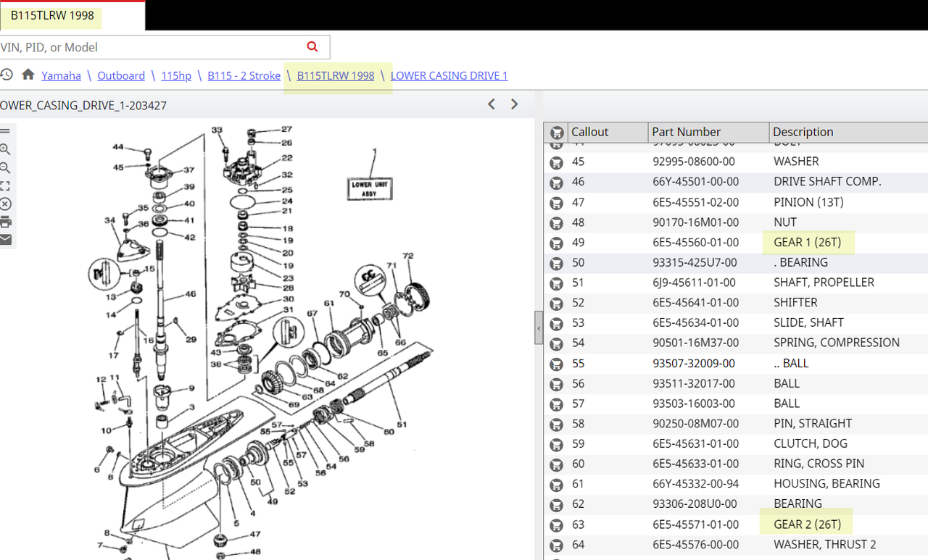Select part number 6E5-45571-01-00
The image size is (928, 560).
[696, 525]
